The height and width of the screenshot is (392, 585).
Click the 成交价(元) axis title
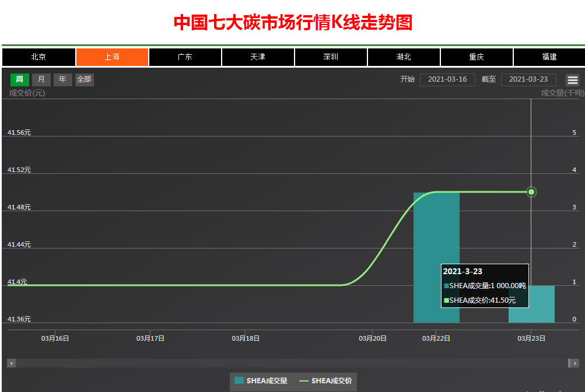(27, 93)
